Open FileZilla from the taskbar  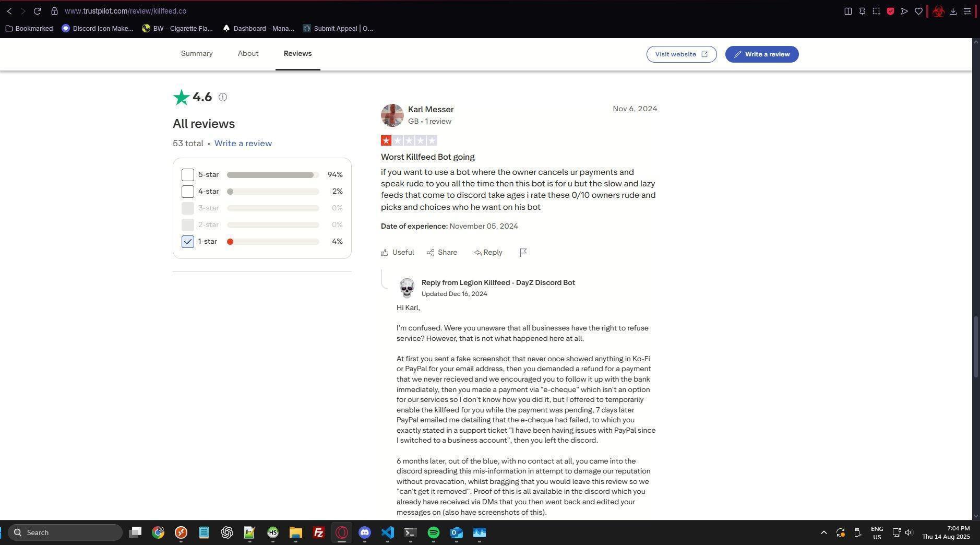(x=319, y=532)
